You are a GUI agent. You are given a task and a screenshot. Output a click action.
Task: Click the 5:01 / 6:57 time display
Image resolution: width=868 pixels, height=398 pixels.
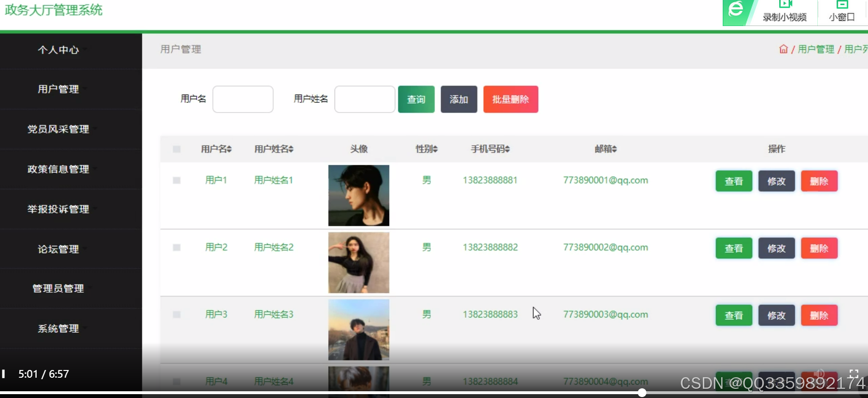43,374
